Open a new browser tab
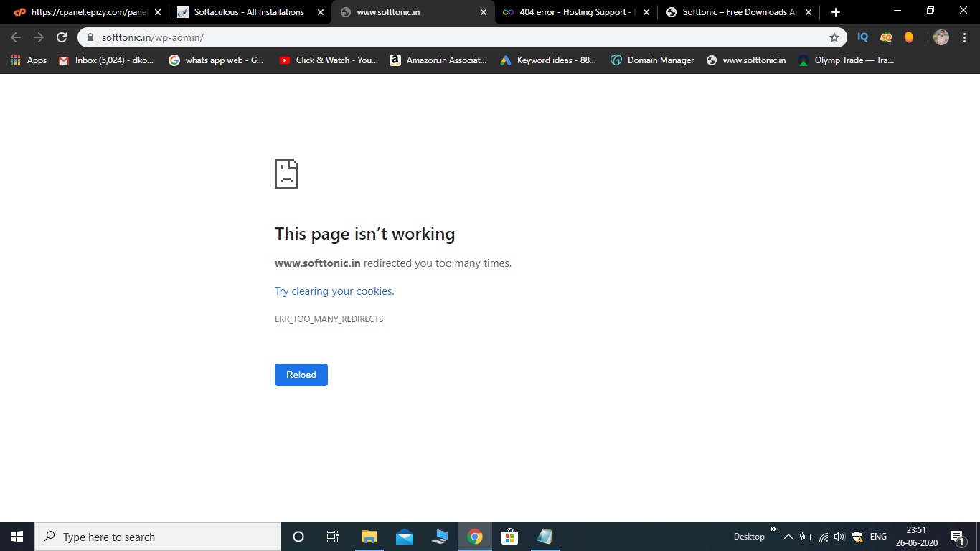Viewport: 980px width, 551px height. point(835,12)
